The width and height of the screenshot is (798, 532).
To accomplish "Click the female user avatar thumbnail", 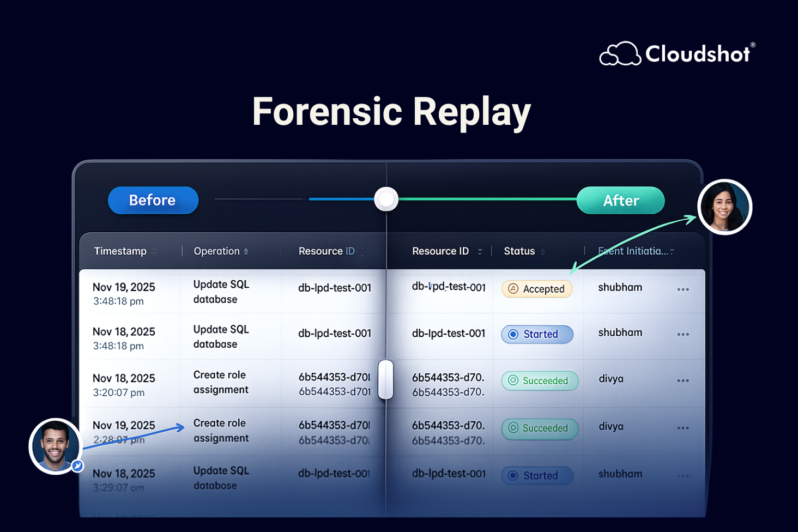I will (x=724, y=207).
